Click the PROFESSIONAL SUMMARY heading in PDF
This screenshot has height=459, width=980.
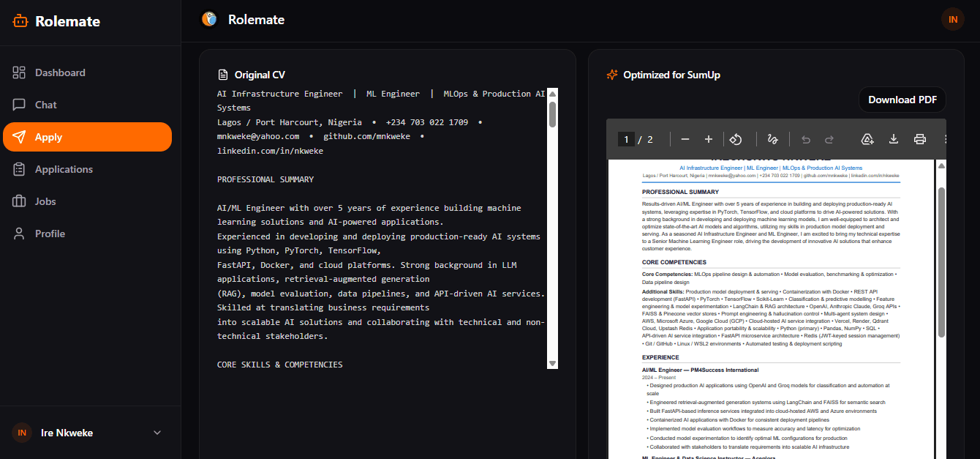680,192
